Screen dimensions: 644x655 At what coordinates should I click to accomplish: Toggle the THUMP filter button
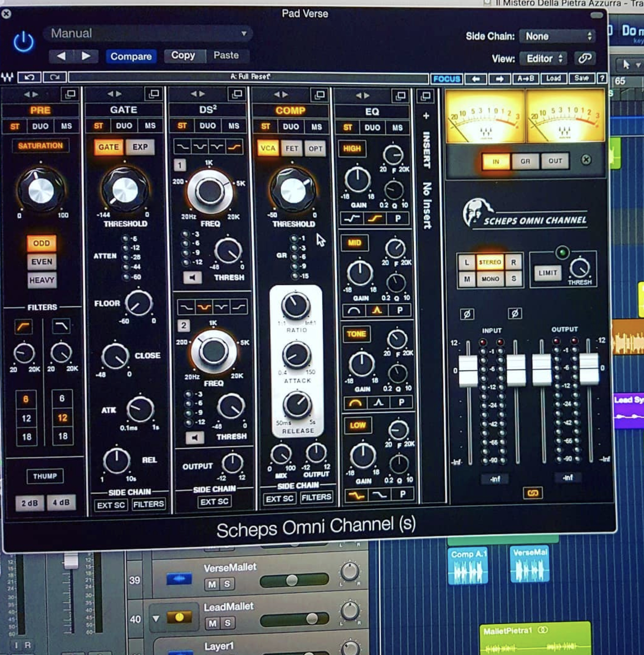45,476
